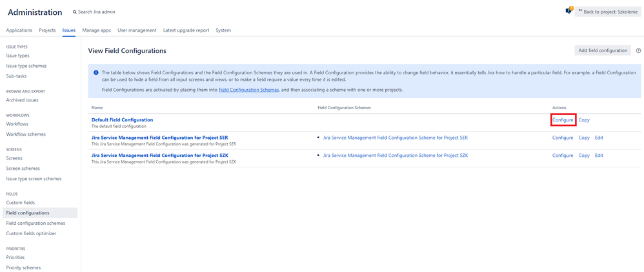Open the Manage apps tab

point(97,30)
